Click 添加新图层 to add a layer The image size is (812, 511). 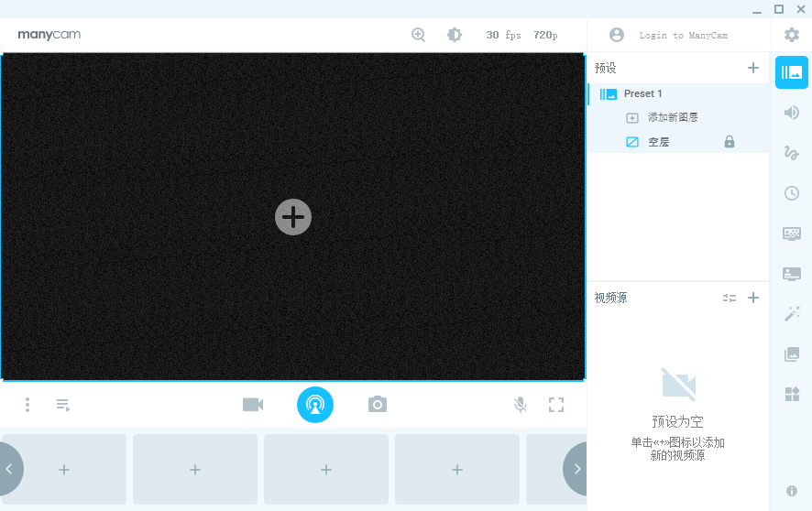(x=672, y=117)
